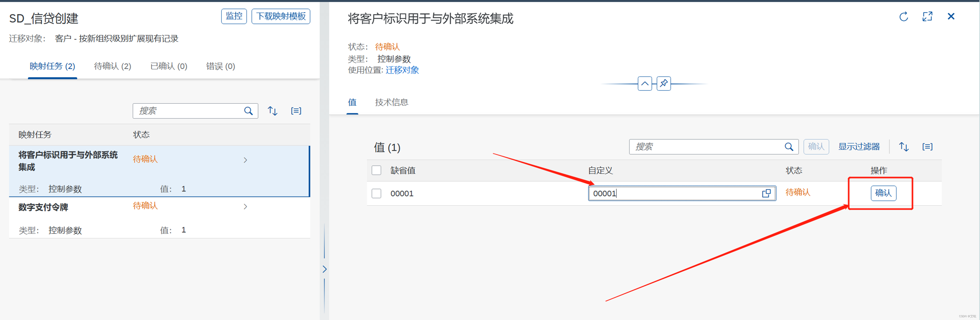980x320 pixels.
Task: Click the 待确认 status in 00001 row
Action: [x=798, y=192]
